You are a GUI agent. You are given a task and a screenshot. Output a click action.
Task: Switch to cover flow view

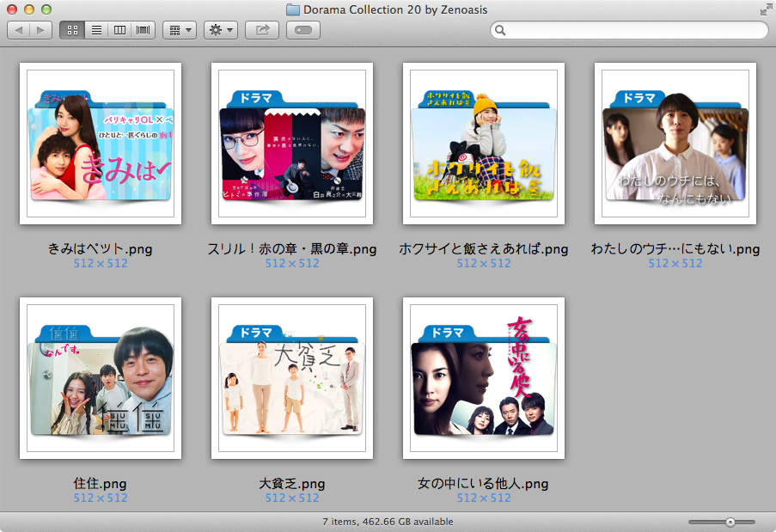[143, 29]
